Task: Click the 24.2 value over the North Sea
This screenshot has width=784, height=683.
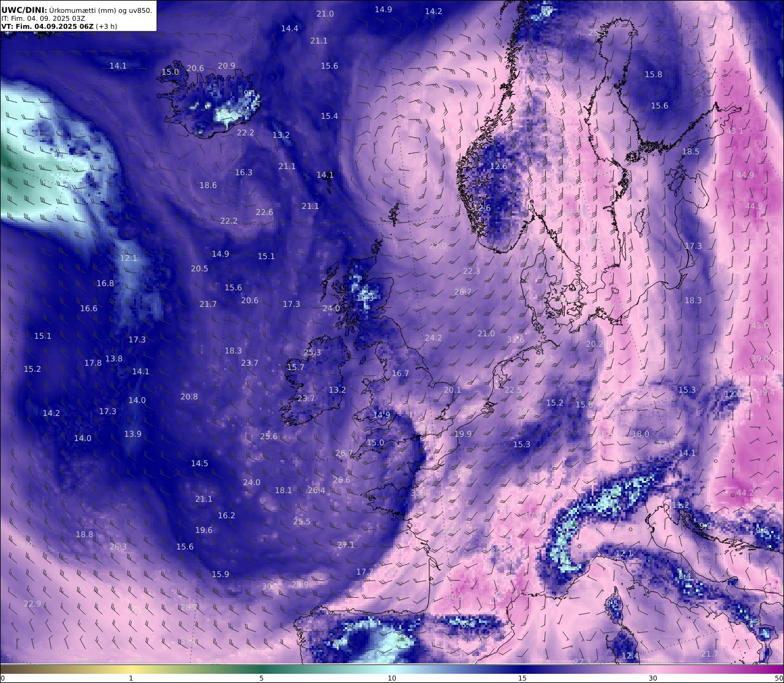Action: click(x=434, y=338)
